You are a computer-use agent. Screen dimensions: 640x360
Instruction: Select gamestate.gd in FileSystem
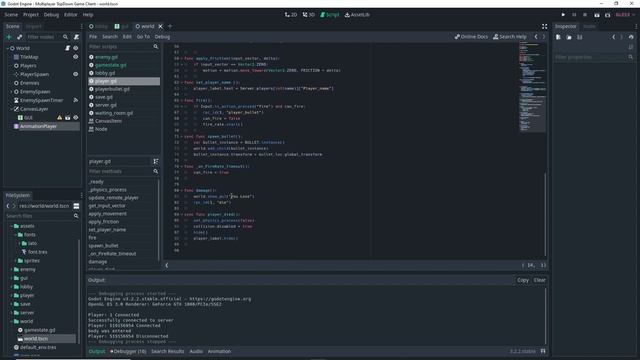pyautogui.click(x=40, y=330)
